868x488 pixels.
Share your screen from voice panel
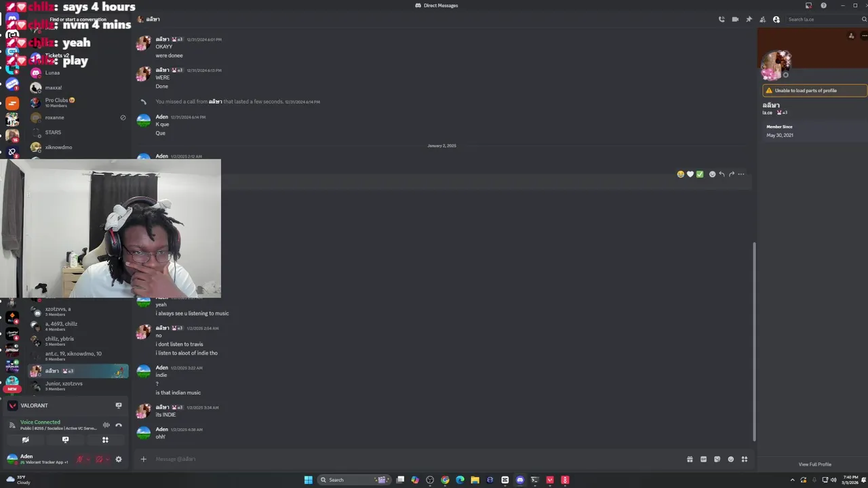point(65,440)
